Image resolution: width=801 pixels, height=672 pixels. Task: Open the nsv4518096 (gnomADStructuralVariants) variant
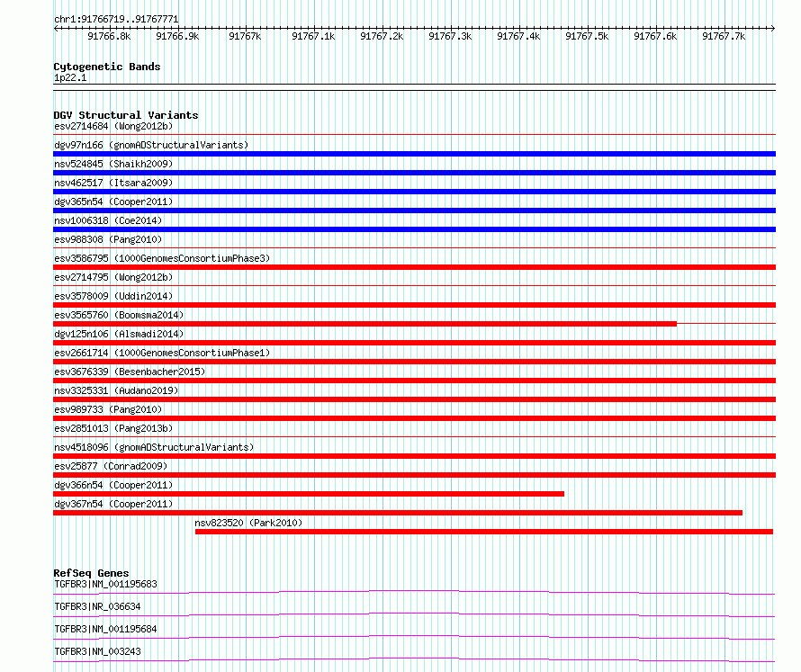click(154, 447)
